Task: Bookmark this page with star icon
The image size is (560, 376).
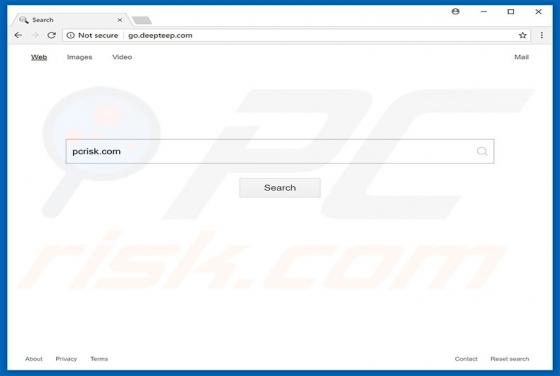Action: tap(522, 35)
